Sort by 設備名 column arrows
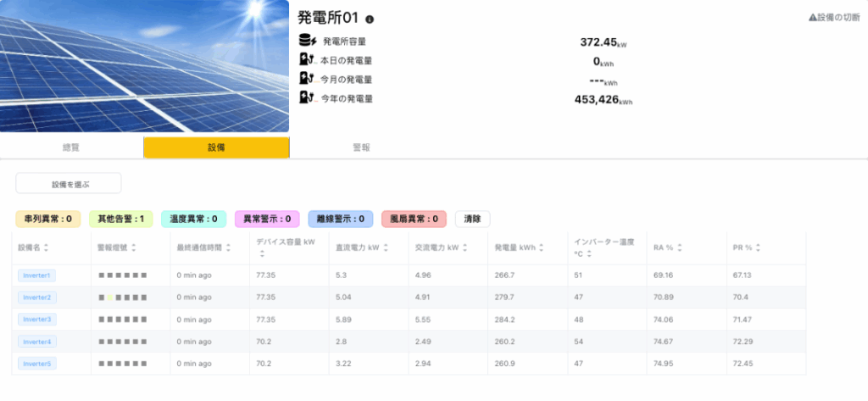 (46, 248)
